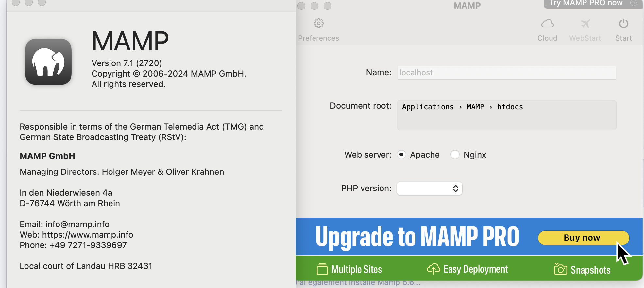Click the Web https://www.mamp.info text

click(x=76, y=235)
